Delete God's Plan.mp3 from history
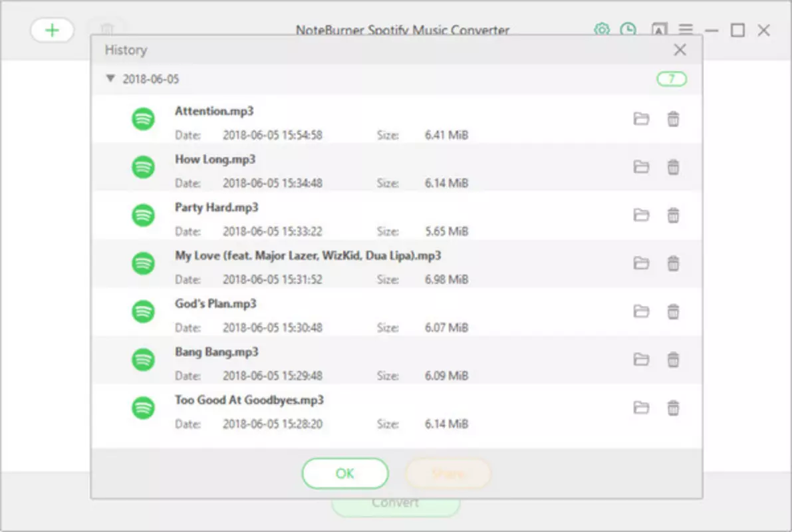 point(673,311)
